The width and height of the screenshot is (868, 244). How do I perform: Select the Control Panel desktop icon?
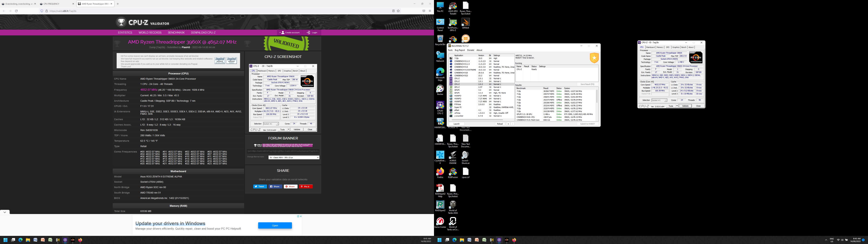pyautogui.click(x=440, y=25)
